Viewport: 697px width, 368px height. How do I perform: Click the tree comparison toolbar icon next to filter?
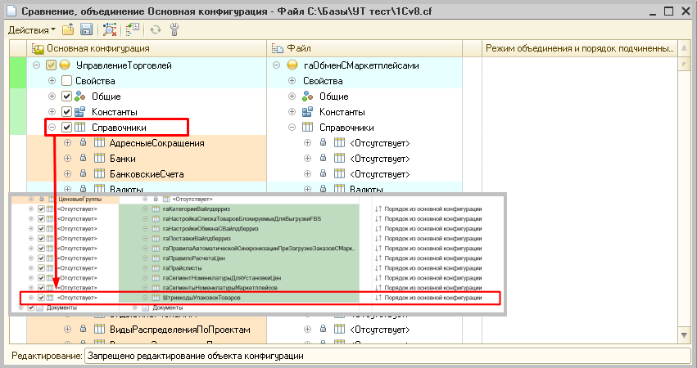pyautogui.click(x=132, y=30)
